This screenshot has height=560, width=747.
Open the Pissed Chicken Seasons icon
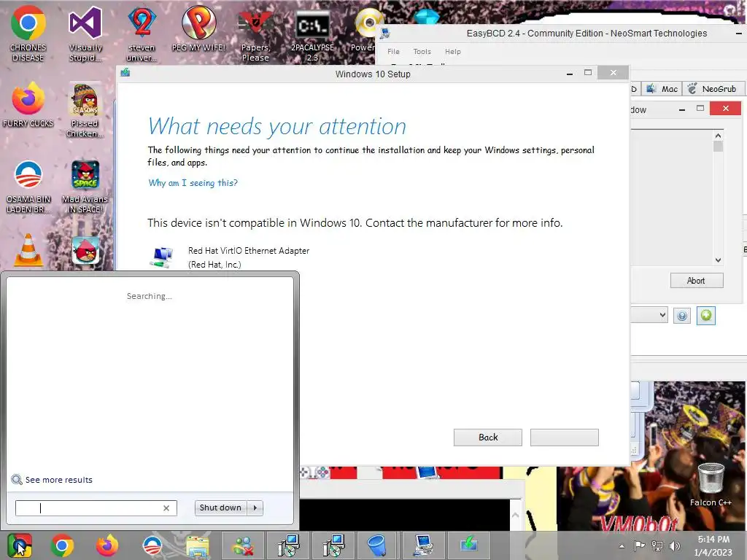[x=85, y=110]
